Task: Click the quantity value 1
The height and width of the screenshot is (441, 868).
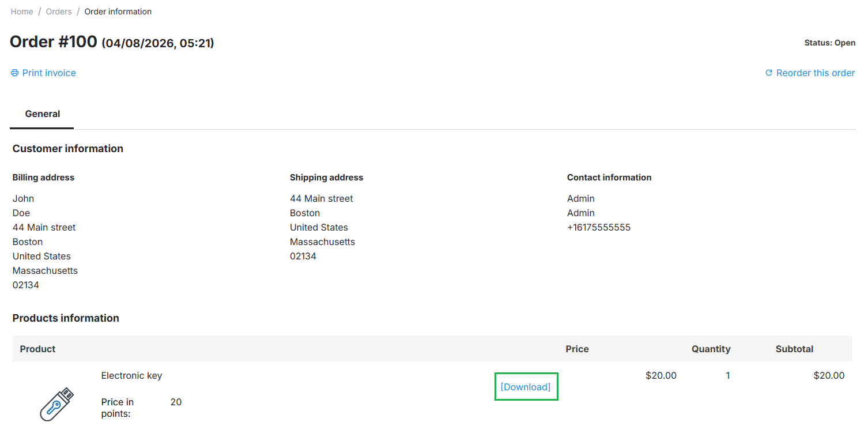Action: pyautogui.click(x=728, y=376)
